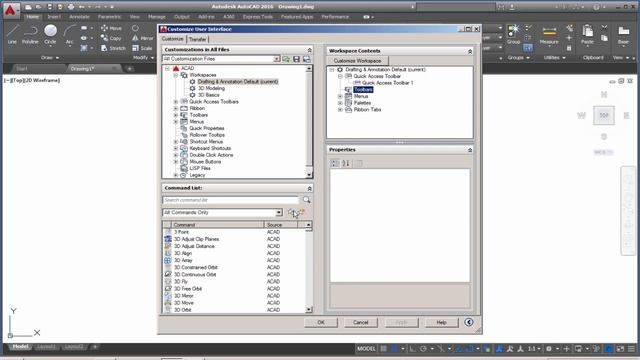Screen dimensions: 640x360
Task: Open the Parametric ribbon tab
Action: coord(109,17)
